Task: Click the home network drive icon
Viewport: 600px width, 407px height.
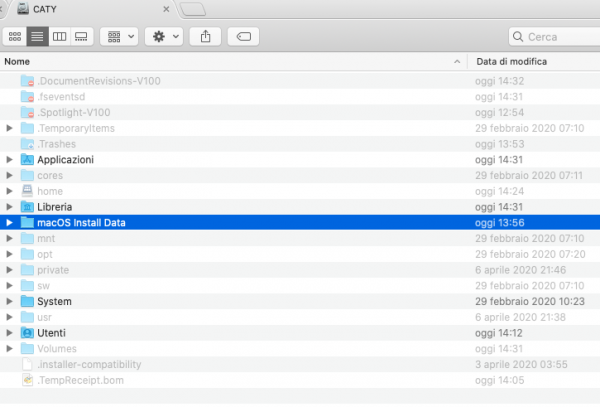Action: [27, 191]
